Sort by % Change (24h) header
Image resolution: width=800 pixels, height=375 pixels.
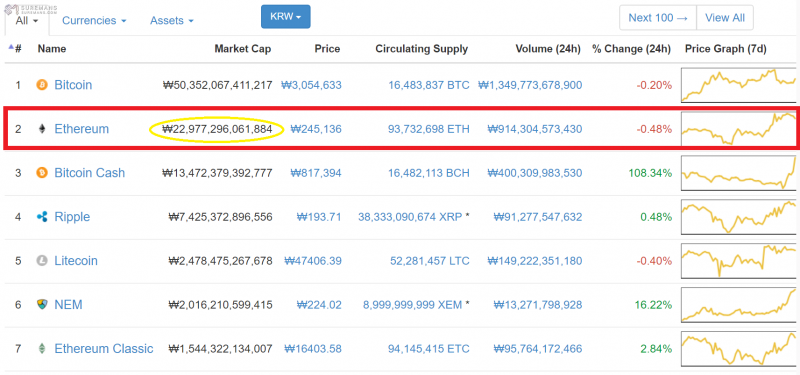tap(631, 49)
